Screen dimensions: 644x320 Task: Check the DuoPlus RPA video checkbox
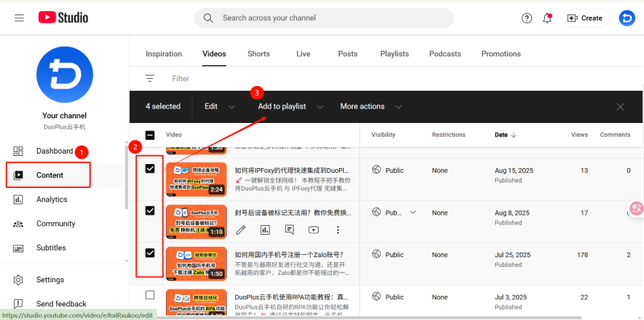150,295
